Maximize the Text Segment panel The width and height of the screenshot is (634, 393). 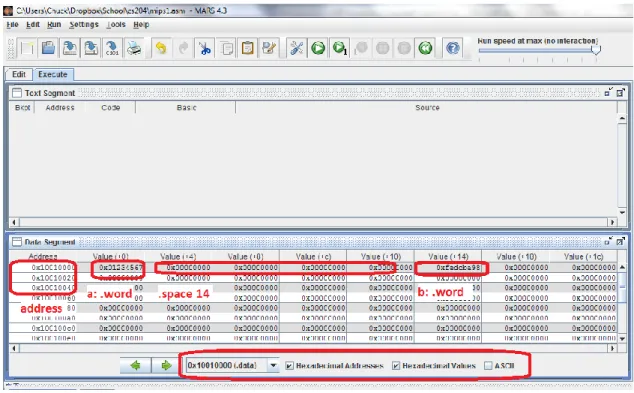[621, 93]
